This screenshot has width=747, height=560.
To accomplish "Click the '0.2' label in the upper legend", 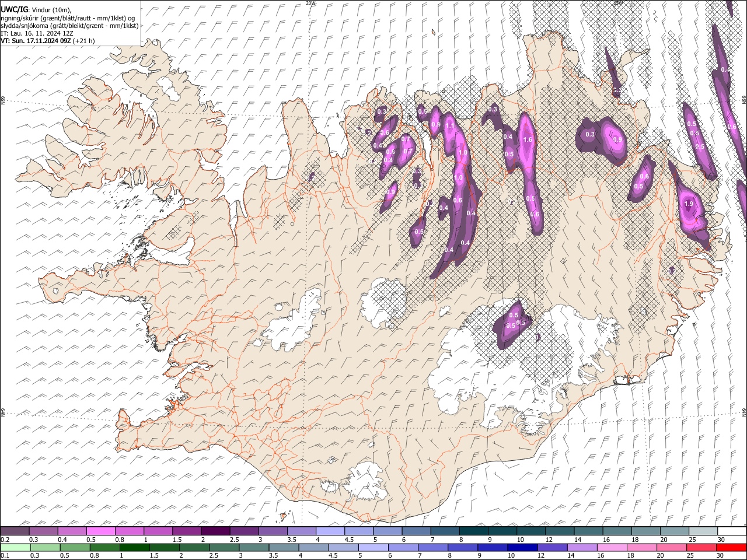I will (x=5, y=540).
